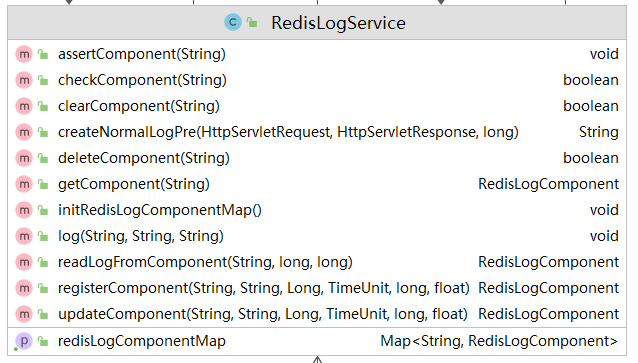Viewport: 638px width, 363px height.
Task: Click the Map<String, RedisLogComponent> property type
Action: coord(499,341)
